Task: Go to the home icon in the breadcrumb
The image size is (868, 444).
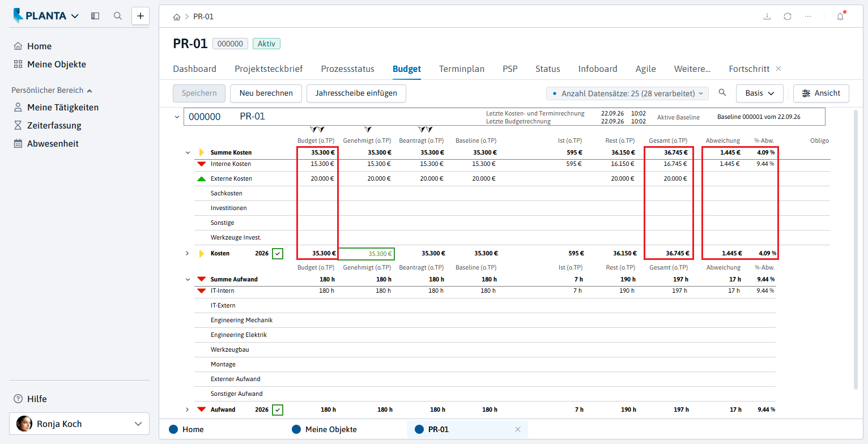Action: (177, 16)
